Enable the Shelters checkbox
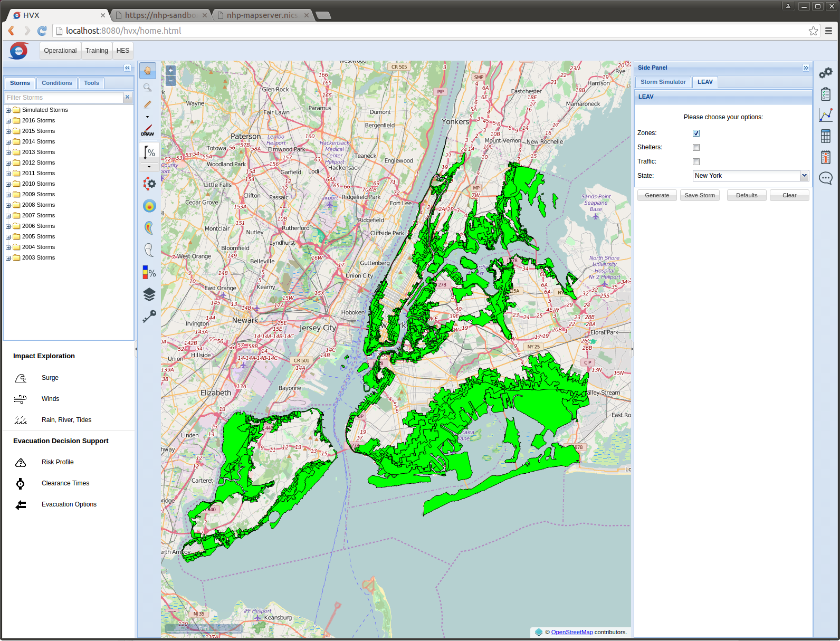 pos(696,148)
